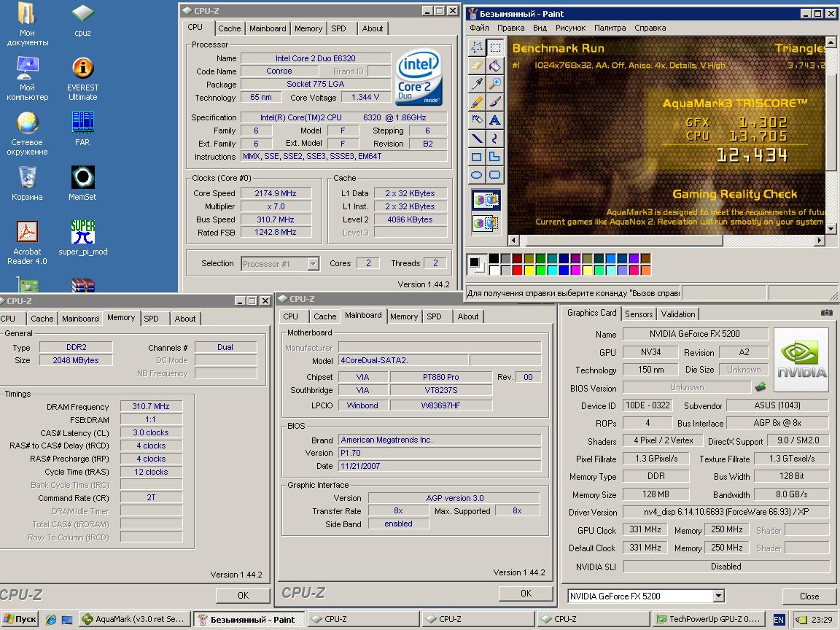This screenshot has width=840, height=630.
Task: Switch to the Validation tab in GPU-Z
Action: [x=677, y=314]
